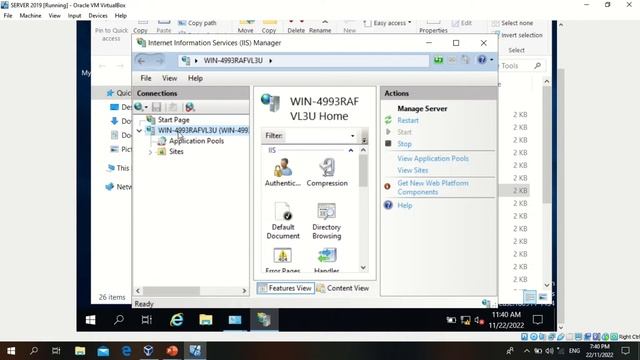Click the View Sites link
640x360 pixels.
pos(413,170)
